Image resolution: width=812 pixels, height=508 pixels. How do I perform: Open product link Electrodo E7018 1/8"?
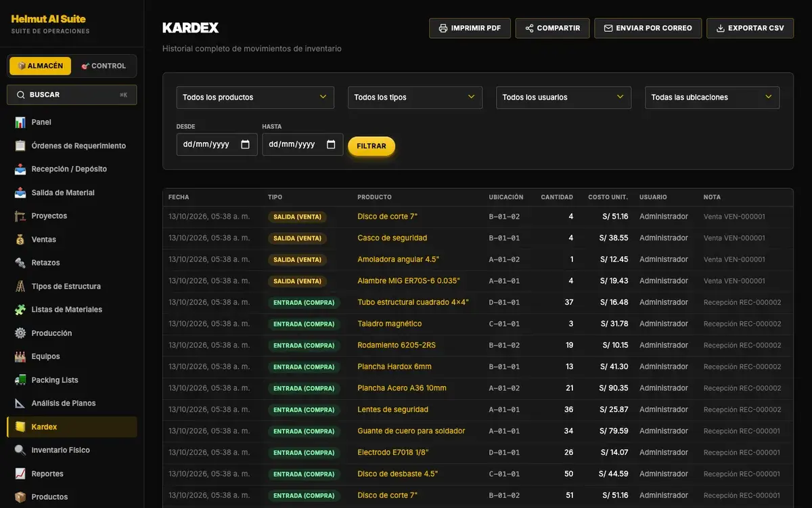[x=393, y=452]
